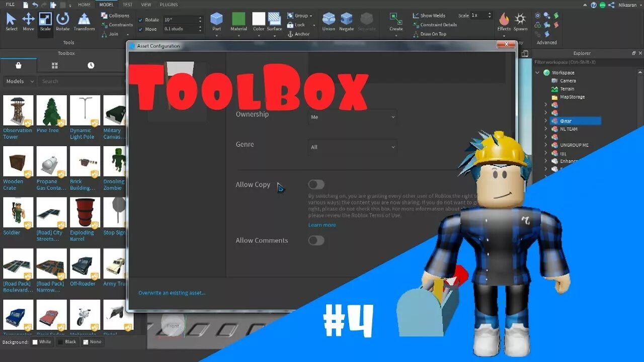This screenshot has width=644, height=362.
Task: Click Constraint Details
Action: 435,25
